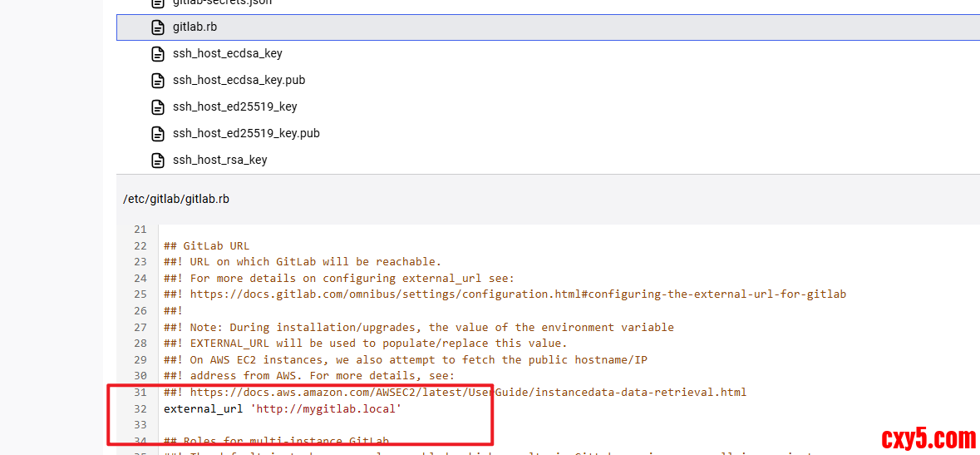Select the gitlab.rb file entry
This screenshot has width=980, height=455.
click(x=195, y=27)
